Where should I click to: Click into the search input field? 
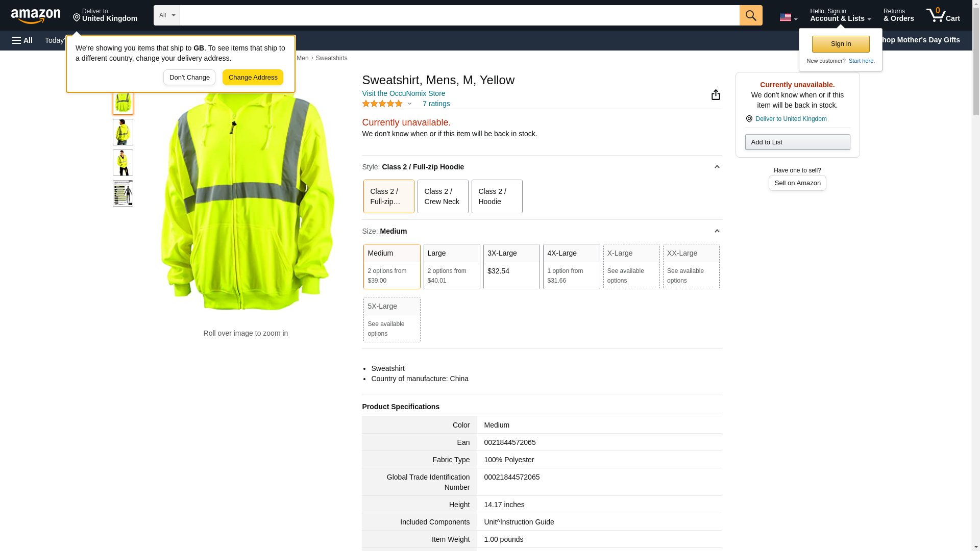[459, 15]
